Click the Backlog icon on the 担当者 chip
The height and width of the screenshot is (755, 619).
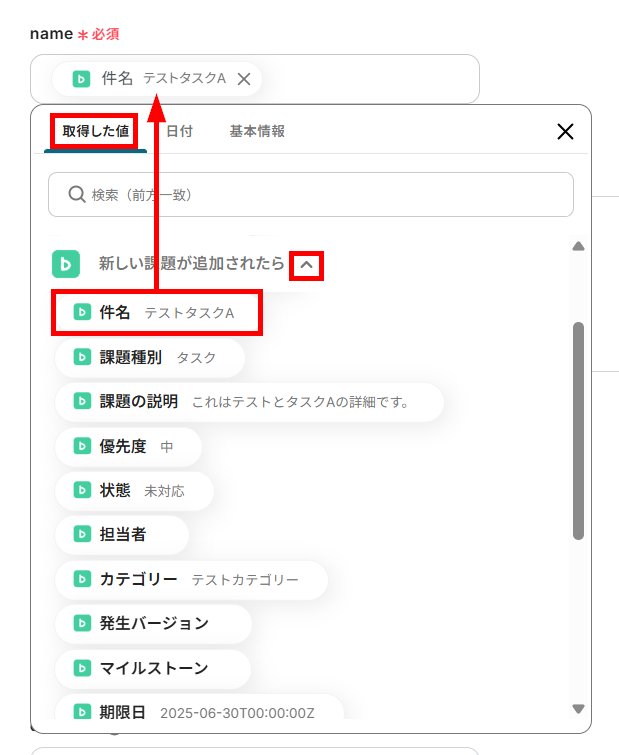point(83,535)
